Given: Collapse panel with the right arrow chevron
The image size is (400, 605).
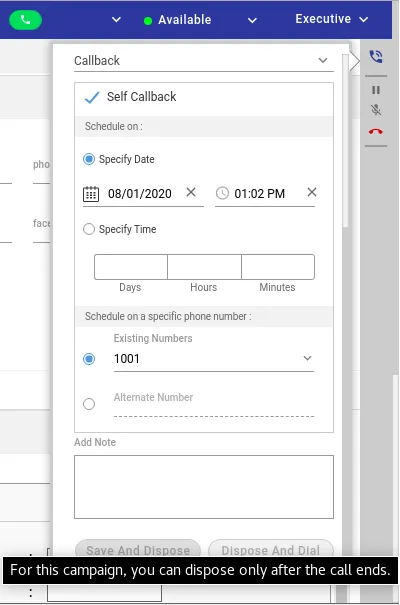Looking at the screenshot, I should [x=355, y=61].
